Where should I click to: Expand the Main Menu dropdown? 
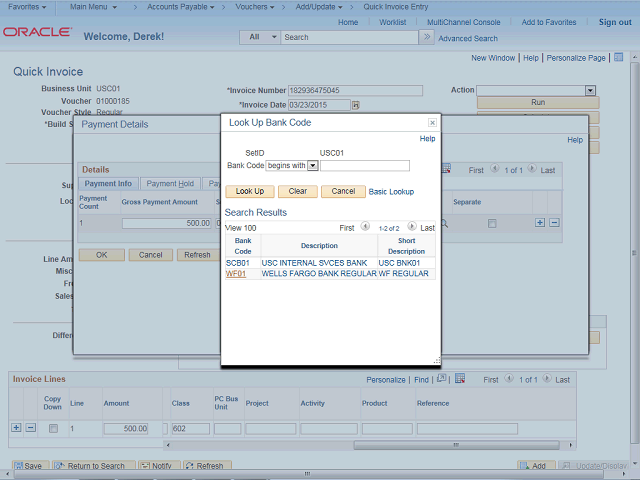pyautogui.click(x=93, y=7)
